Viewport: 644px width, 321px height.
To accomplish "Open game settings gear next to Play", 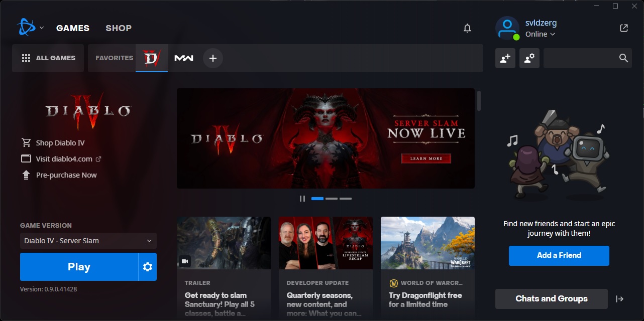I will point(148,267).
